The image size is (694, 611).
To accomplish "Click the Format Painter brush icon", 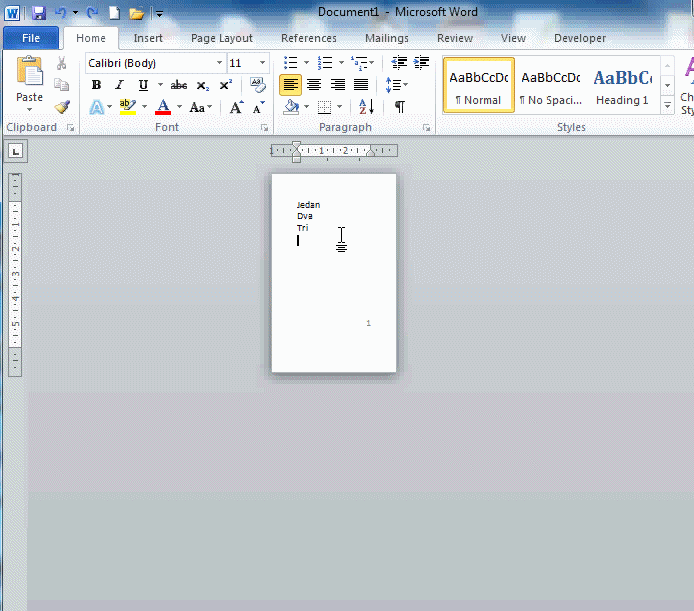I will tap(62, 107).
